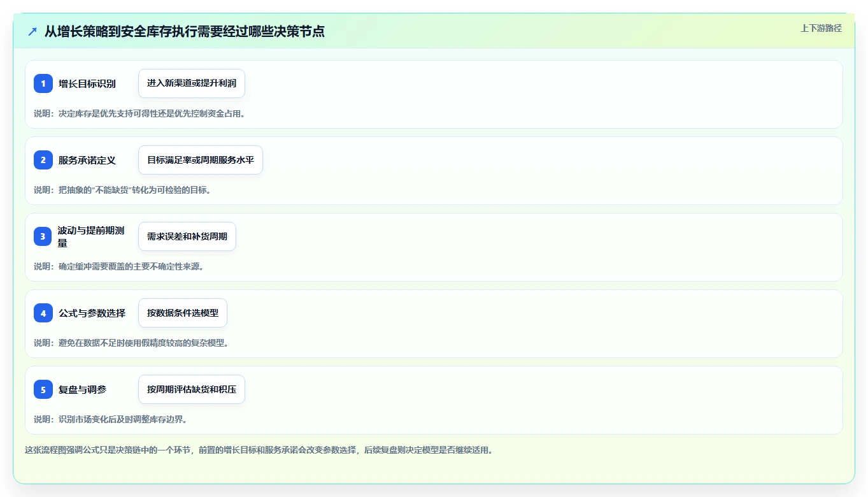Click the title 从增长策略到安全库存执行需要经过哪些决策节点
Image resolution: width=868 pixels, height=497 pixels.
pyautogui.click(x=185, y=31)
